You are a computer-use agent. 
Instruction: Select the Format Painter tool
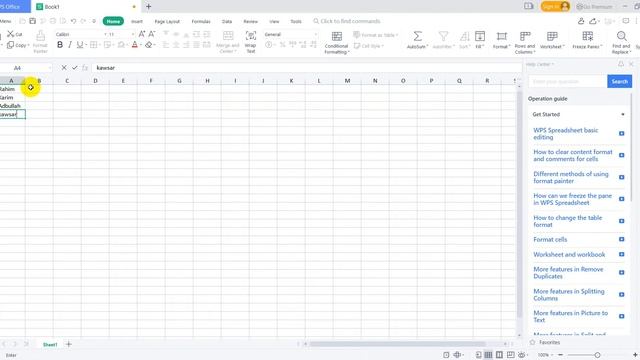40,42
